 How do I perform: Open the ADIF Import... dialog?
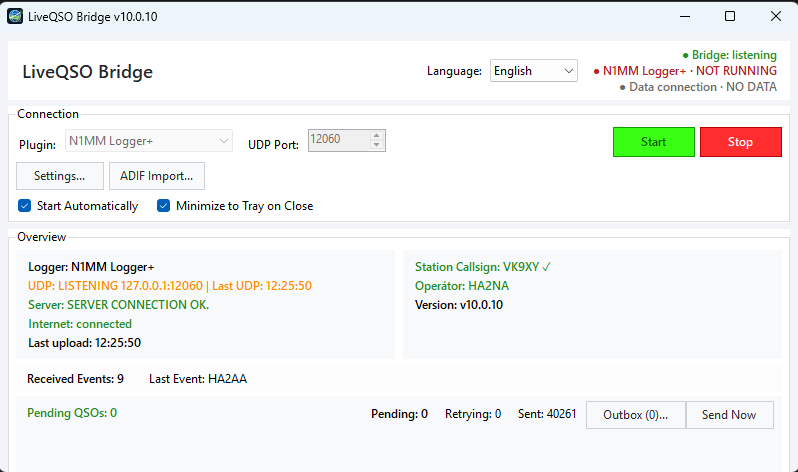click(157, 176)
